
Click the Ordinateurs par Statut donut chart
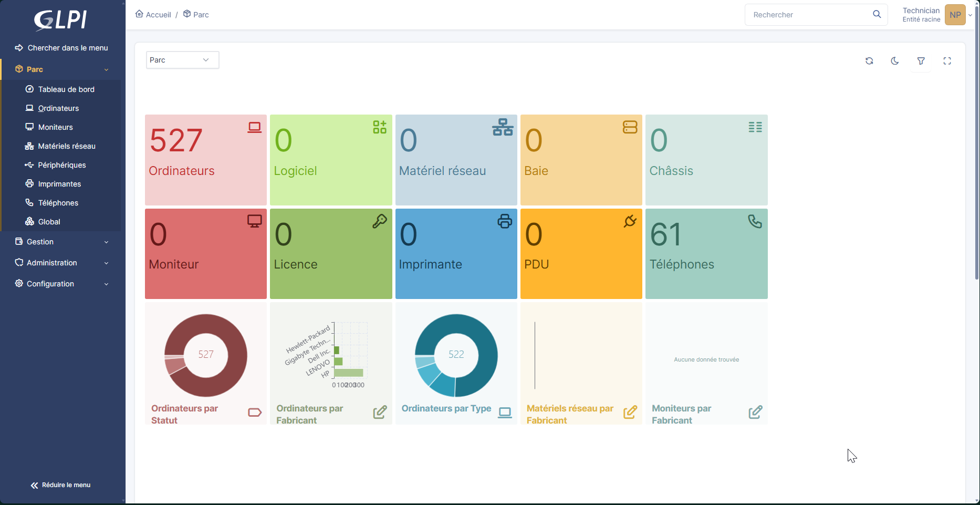pos(205,355)
